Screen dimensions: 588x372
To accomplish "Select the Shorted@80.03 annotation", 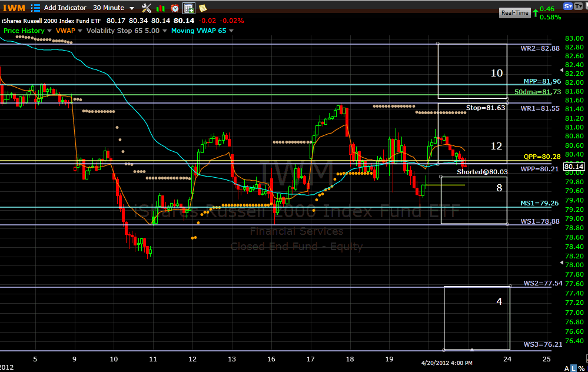I will tap(482, 172).
